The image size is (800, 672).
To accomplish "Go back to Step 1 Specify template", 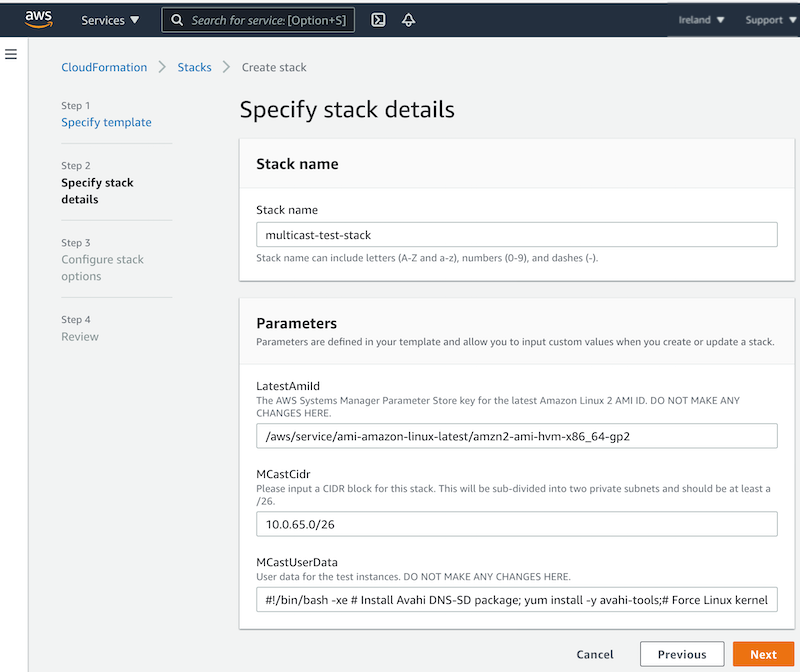I will pyautogui.click(x=106, y=121).
